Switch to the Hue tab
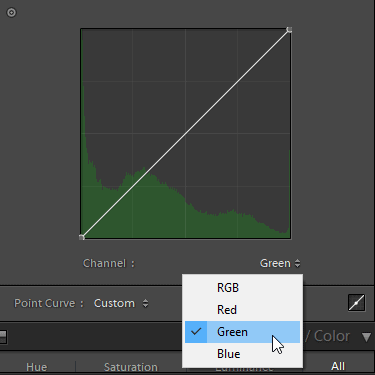The width and height of the screenshot is (375, 375). click(x=37, y=367)
